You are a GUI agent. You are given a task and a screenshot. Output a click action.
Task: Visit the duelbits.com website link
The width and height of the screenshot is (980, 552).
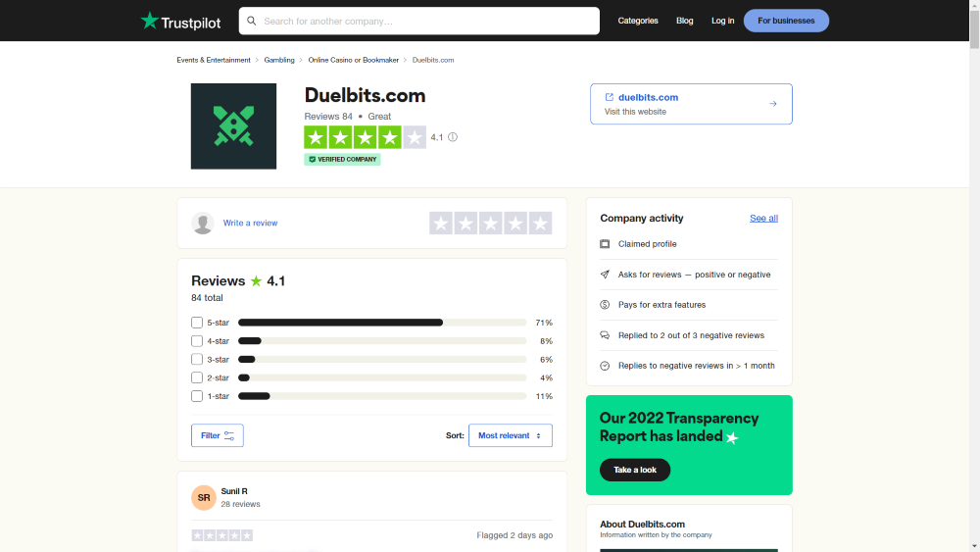pyautogui.click(x=648, y=97)
